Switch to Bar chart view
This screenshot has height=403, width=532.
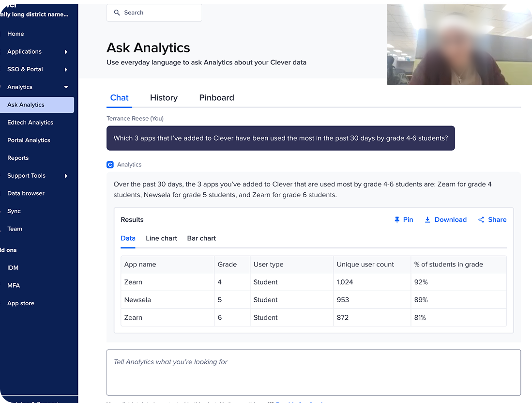pos(201,238)
